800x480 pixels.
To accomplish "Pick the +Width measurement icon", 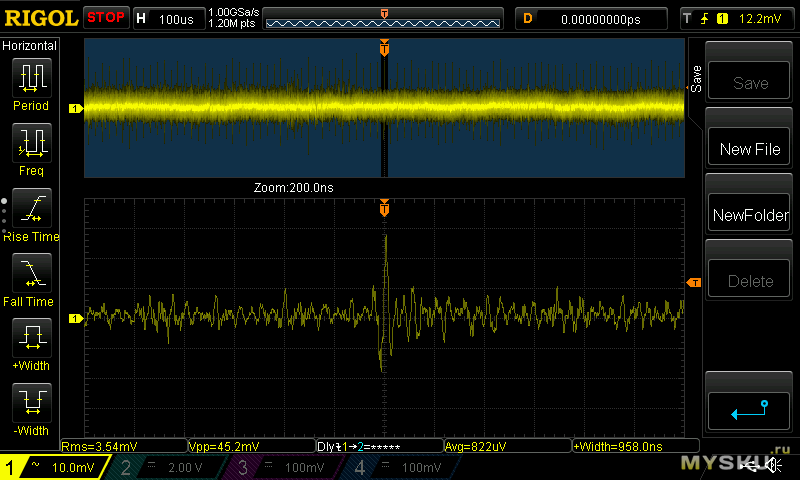I will (32, 338).
